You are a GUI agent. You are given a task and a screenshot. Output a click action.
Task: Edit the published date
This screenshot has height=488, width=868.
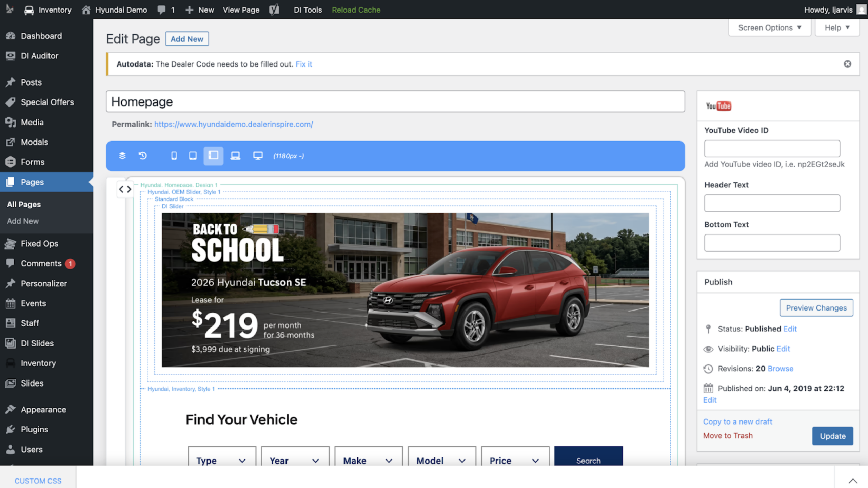(710, 400)
